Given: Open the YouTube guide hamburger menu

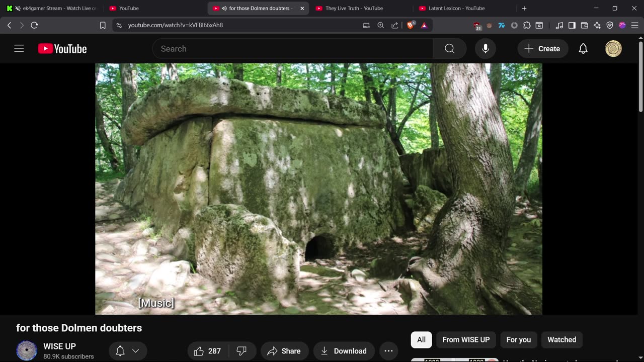Looking at the screenshot, I should pyautogui.click(x=19, y=49).
